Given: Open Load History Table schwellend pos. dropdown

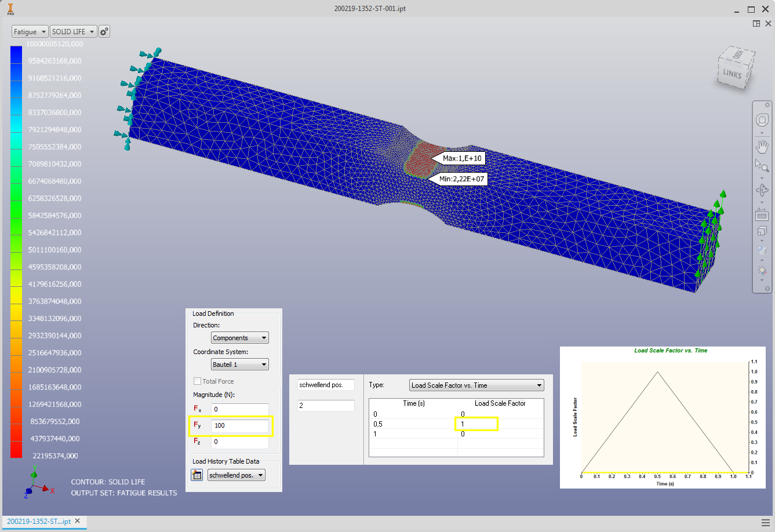Looking at the screenshot, I should click(x=236, y=475).
